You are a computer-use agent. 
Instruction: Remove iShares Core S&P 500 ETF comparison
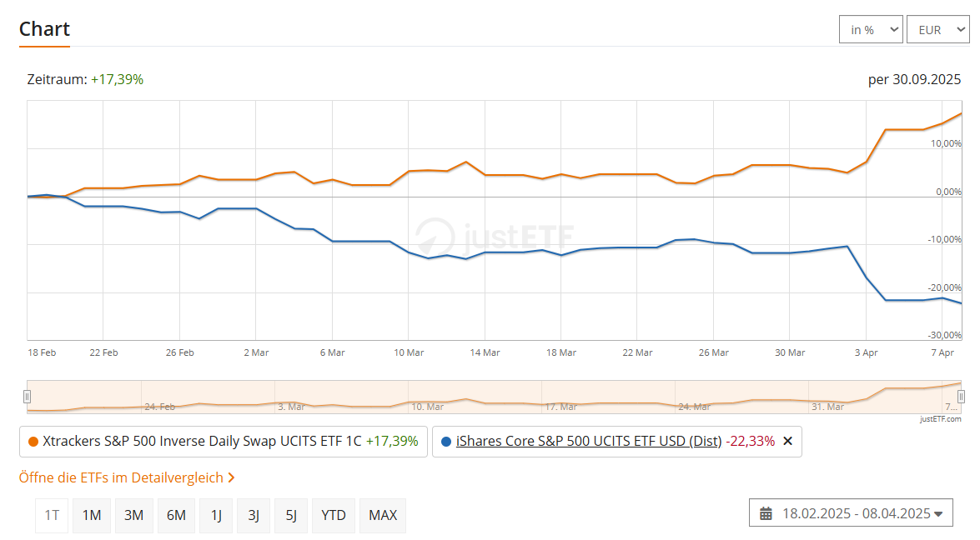[x=787, y=442]
